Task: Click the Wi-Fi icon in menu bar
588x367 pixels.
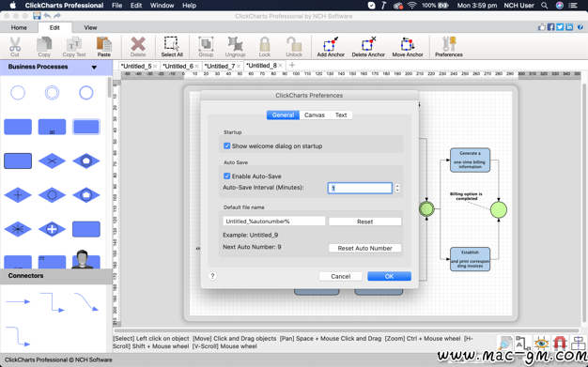Action: 411,6
